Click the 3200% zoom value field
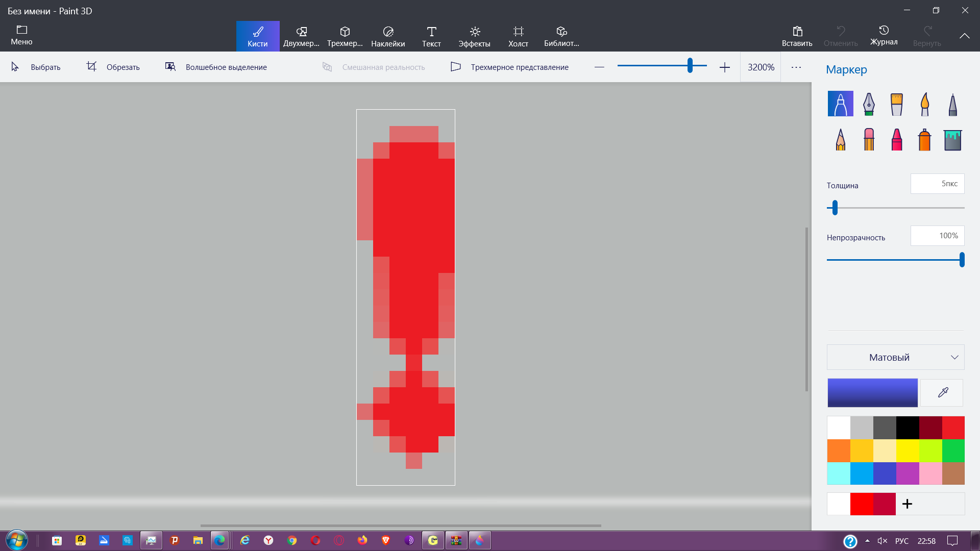 click(761, 67)
